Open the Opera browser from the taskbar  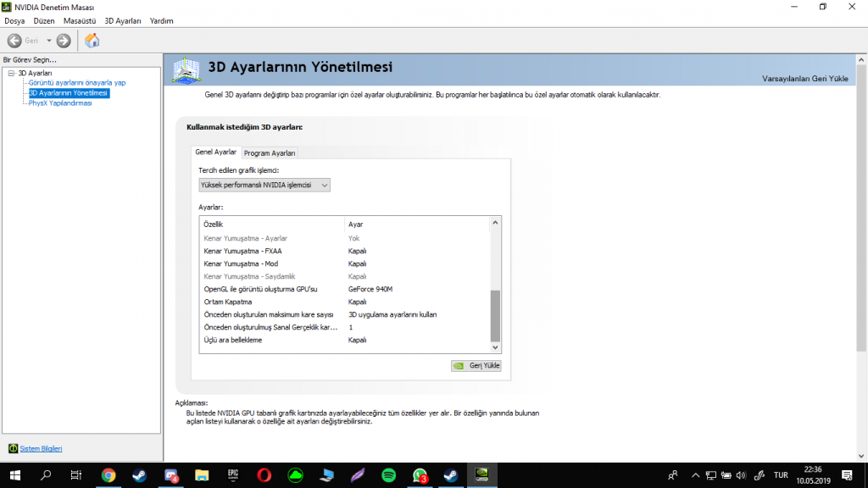coord(264,475)
